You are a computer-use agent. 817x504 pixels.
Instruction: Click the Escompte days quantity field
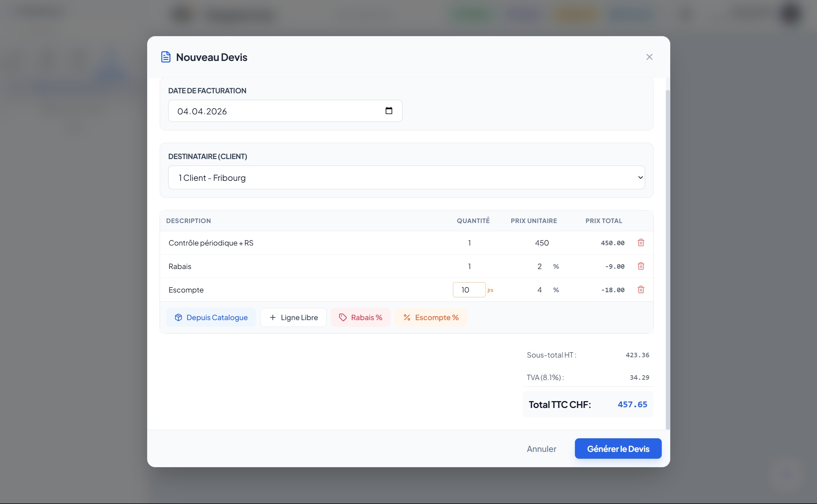click(x=469, y=290)
